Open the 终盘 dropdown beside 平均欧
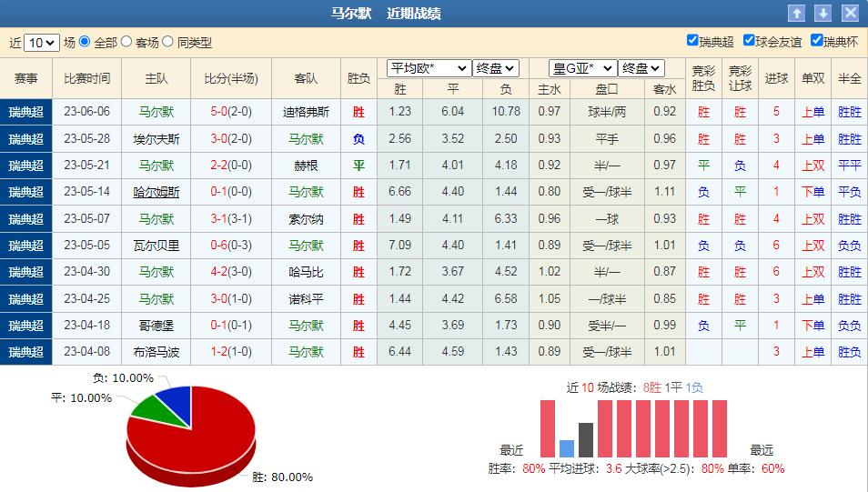Viewport: 868px width, 492px height. pos(496,68)
